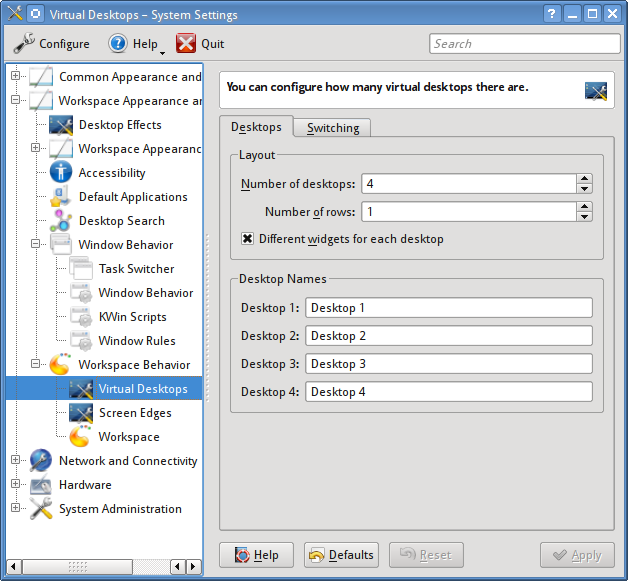Expand the nested Workspace Appearance child node

[35, 148]
